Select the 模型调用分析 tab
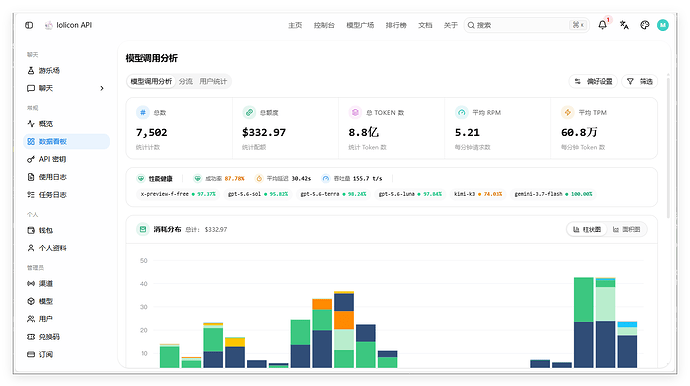Viewport: 690px width, 386px height. click(151, 81)
